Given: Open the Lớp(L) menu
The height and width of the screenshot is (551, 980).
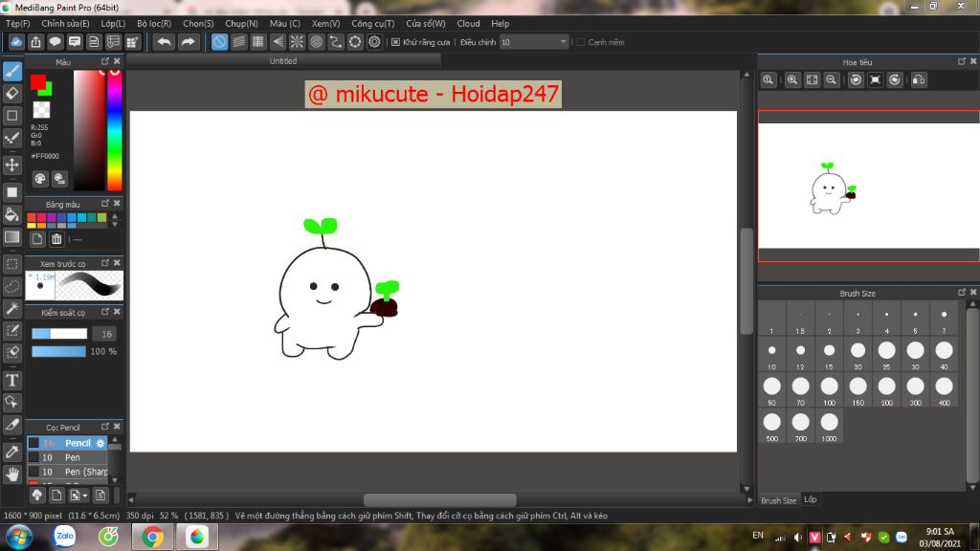Looking at the screenshot, I should click(113, 24).
